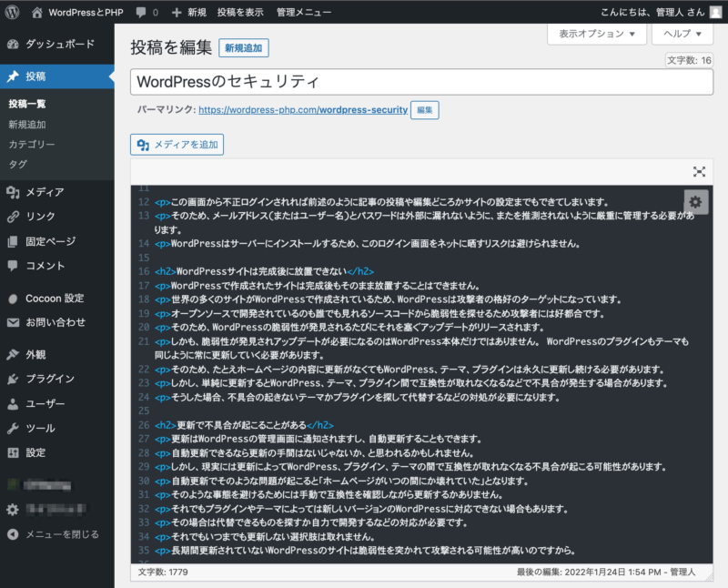Viewport: 728px width, 588px height.
Task: Toggle distraction-free fullscreen editor icon
Action: (699, 172)
